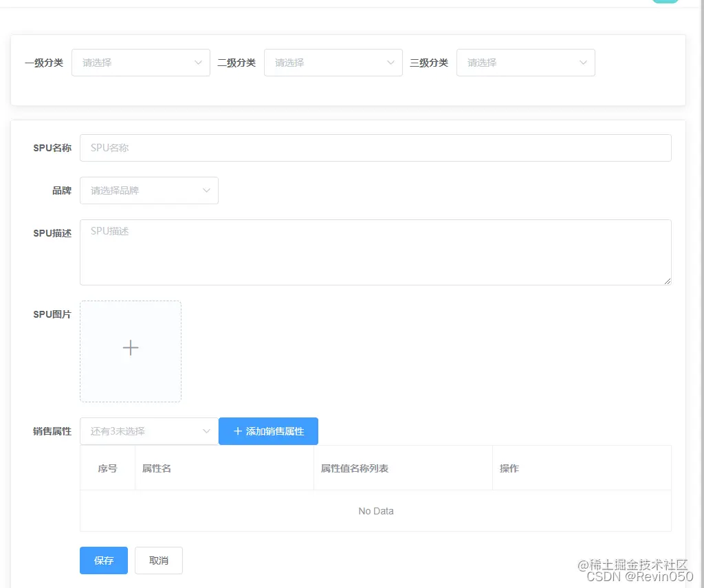
Task: Click the plus icon inside 添加销售属性 button
Action: [237, 431]
